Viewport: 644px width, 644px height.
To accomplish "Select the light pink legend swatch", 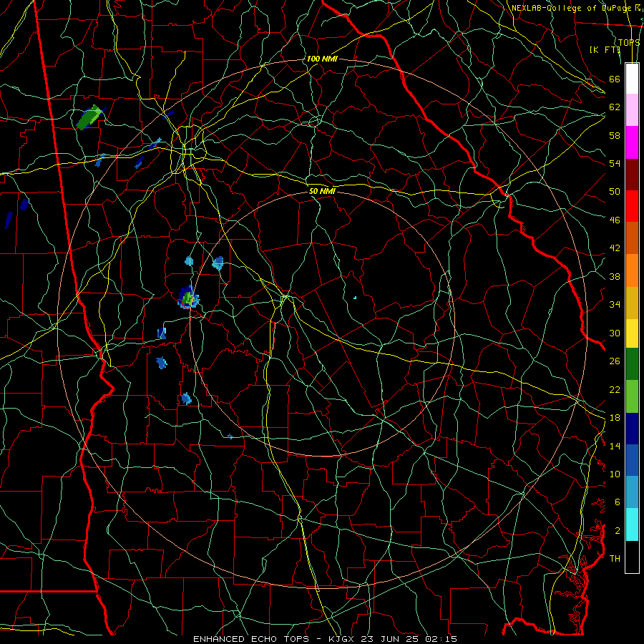I will [632, 109].
